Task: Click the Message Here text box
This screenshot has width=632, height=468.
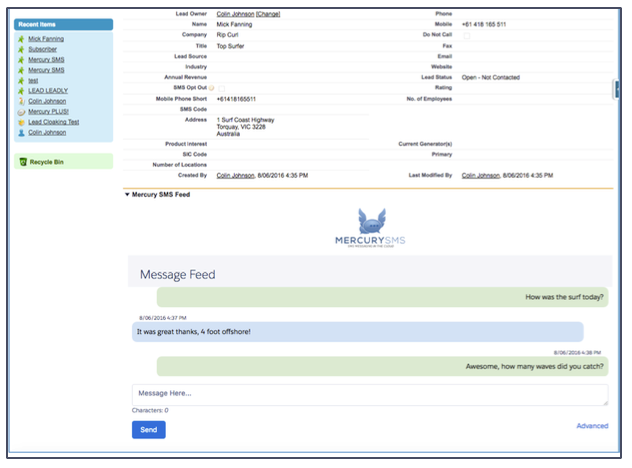Action: pos(370,395)
